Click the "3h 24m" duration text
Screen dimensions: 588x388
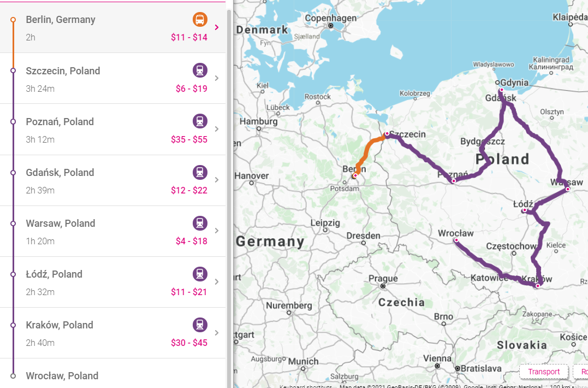40,89
